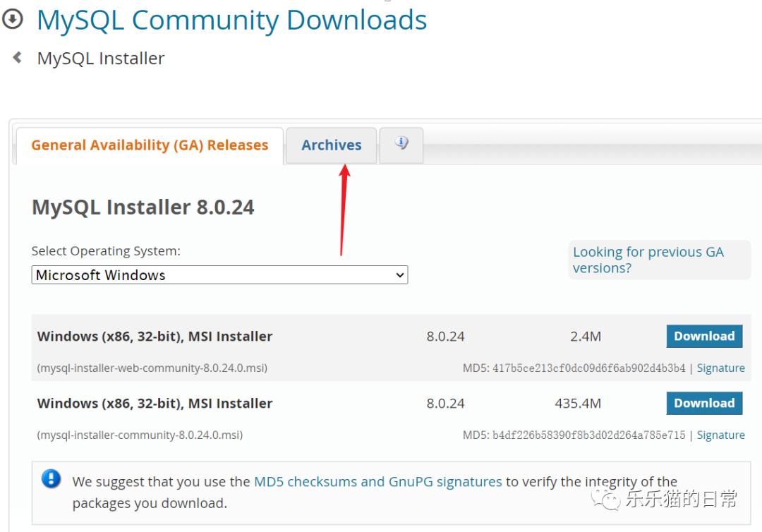
Task: Click MD5 hash b4df226b58390f8b3d02d264a785e715
Action: (589, 435)
